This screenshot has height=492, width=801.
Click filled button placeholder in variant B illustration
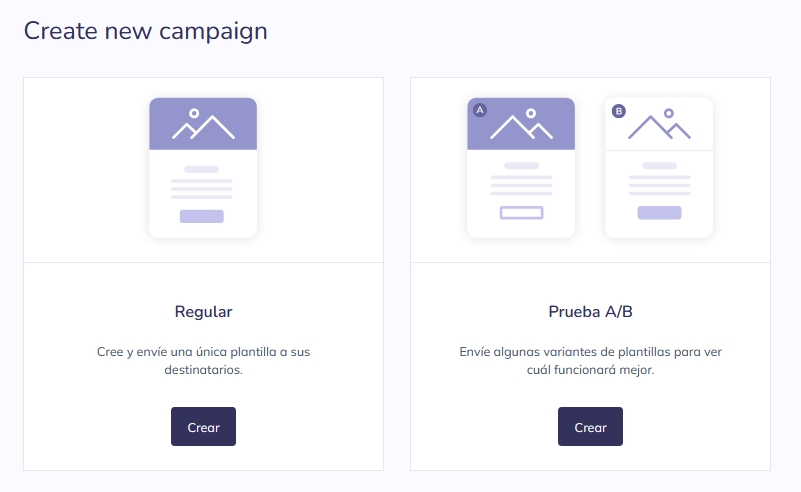pyautogui.click(x=659, y=212)
